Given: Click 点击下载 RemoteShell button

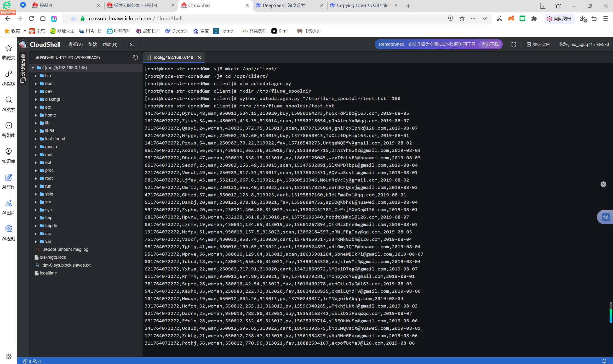Looking at the screenshot, I should point(490,45).
